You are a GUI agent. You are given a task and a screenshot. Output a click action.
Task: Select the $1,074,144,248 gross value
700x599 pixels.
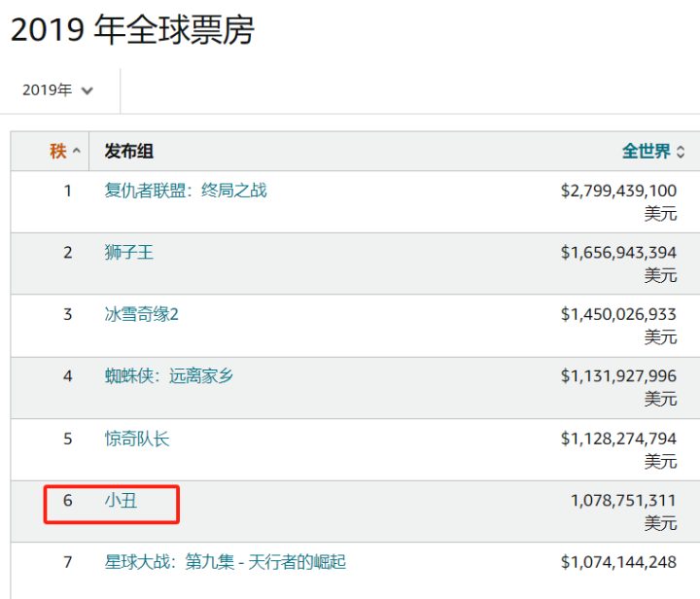pos(618,562)
